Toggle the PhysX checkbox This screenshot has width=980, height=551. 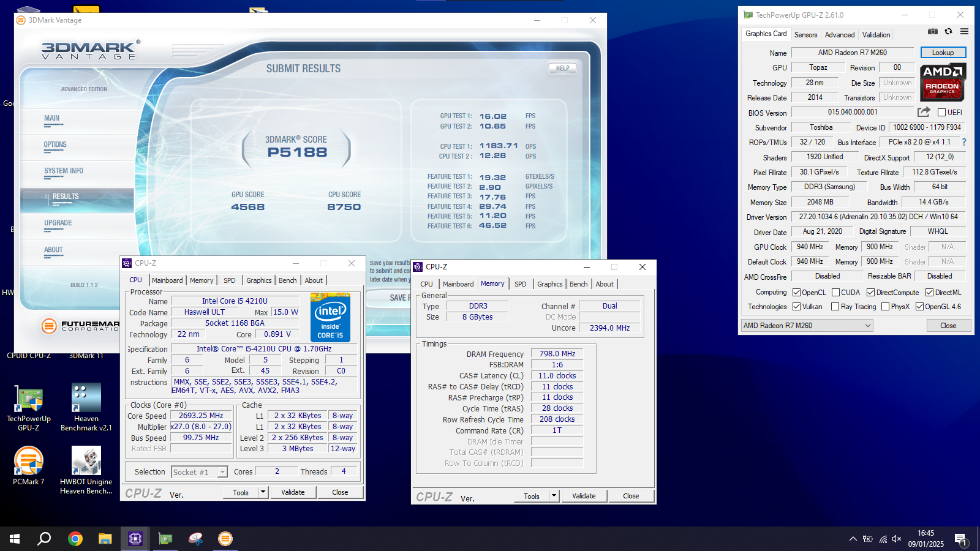tap(885, 307)
